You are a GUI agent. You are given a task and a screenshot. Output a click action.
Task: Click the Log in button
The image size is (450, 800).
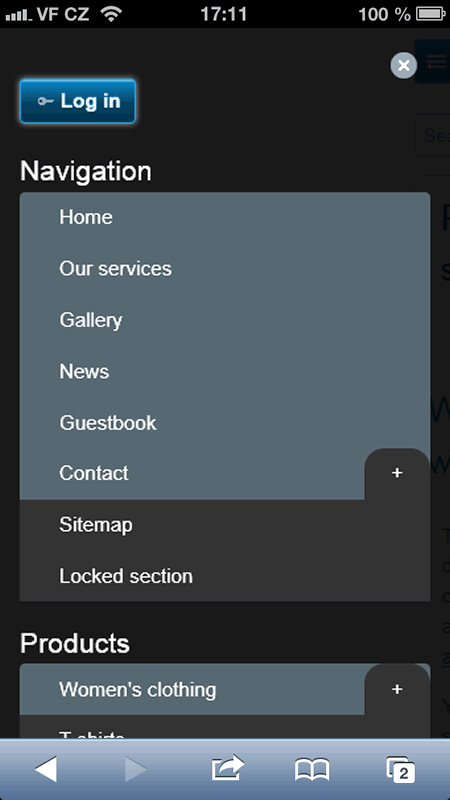(78, 101)
